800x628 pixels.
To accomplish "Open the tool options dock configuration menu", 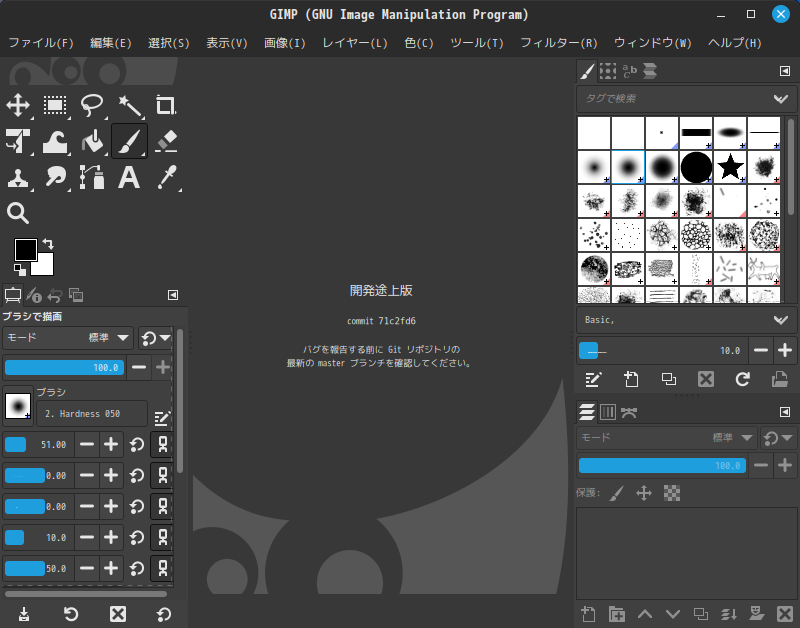I will (173, 295).
